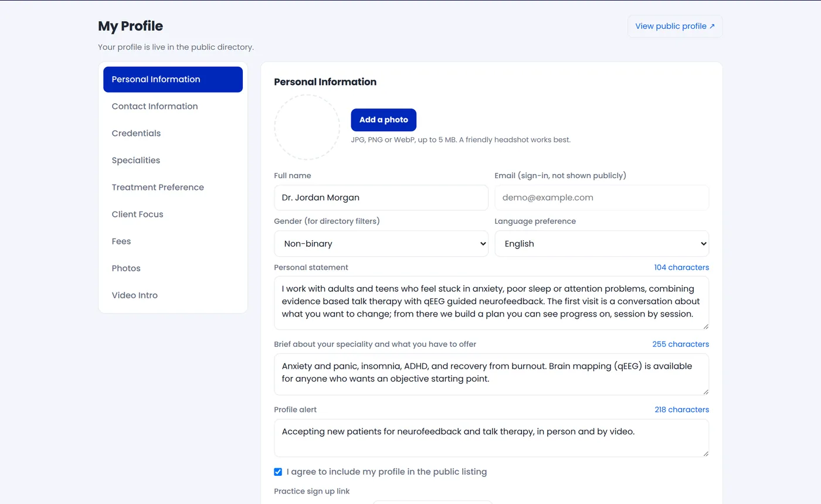The image size is (821, 504).
Task: Select the Client Focus section
Action: (x=173, y=214)
